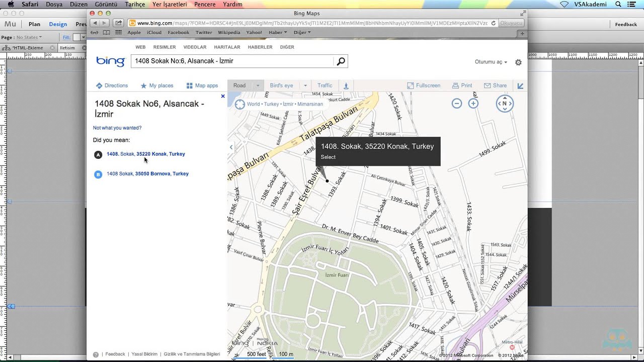Expand the Haber bookmarks folder
Image resolution: width=644 pixels, height=362 pixels.
click(278, 33)
